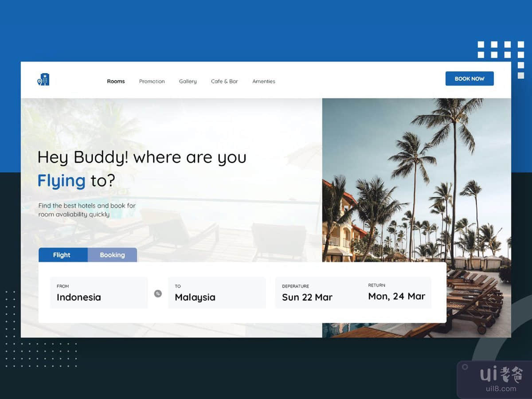Open the From field showing Indonesia
Screen dimensions: 532x399
[98, 293]
